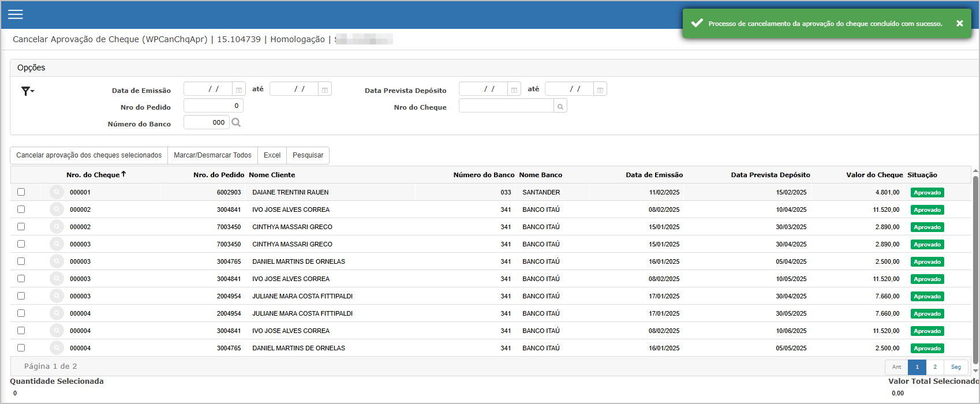Viewport: 980px width, 404px height.
Task: Select checkbox for cheque 000003 Juliane Mara Costa Fittipaldi
Action: (x=21, y=296)
